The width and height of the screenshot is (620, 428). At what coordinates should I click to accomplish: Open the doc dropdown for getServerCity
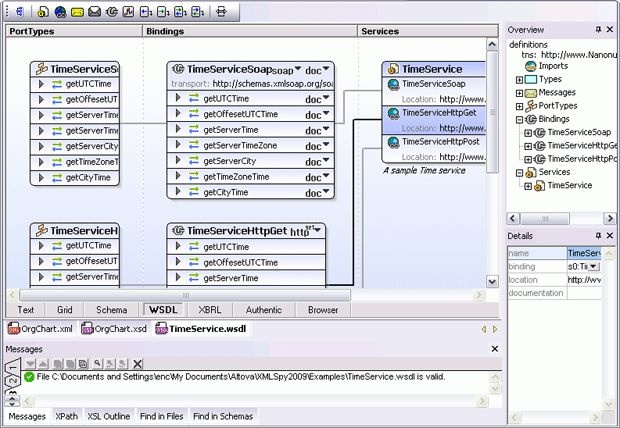[326, 161]
